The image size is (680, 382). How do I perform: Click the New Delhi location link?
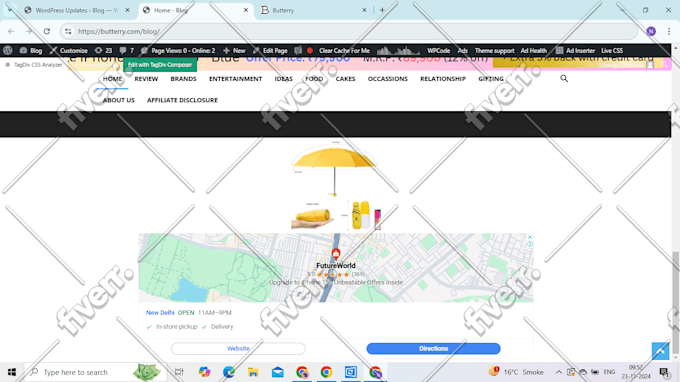[160, 313]
